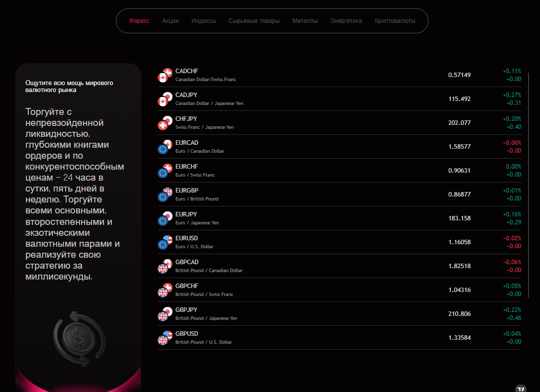Open the CADCHF symbol link
The width and height of the screenshot is (540, 392).
pos(186,71)
